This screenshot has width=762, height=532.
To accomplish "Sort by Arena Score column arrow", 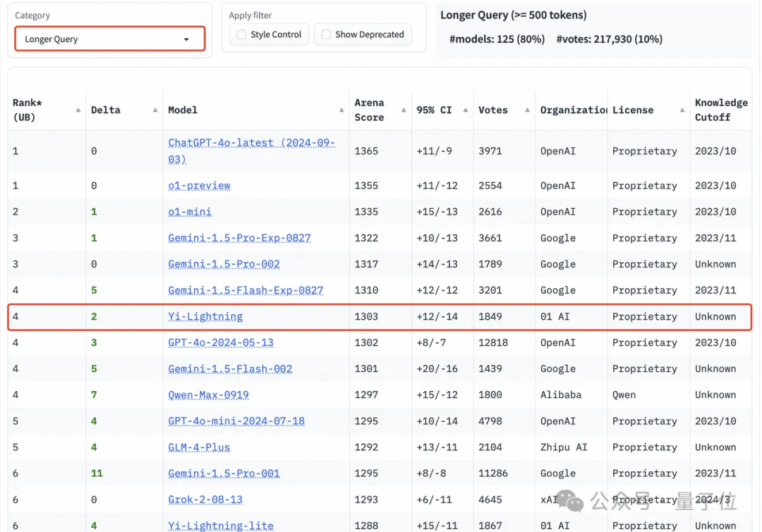I will pyautogui.click(x=404, y=110).
